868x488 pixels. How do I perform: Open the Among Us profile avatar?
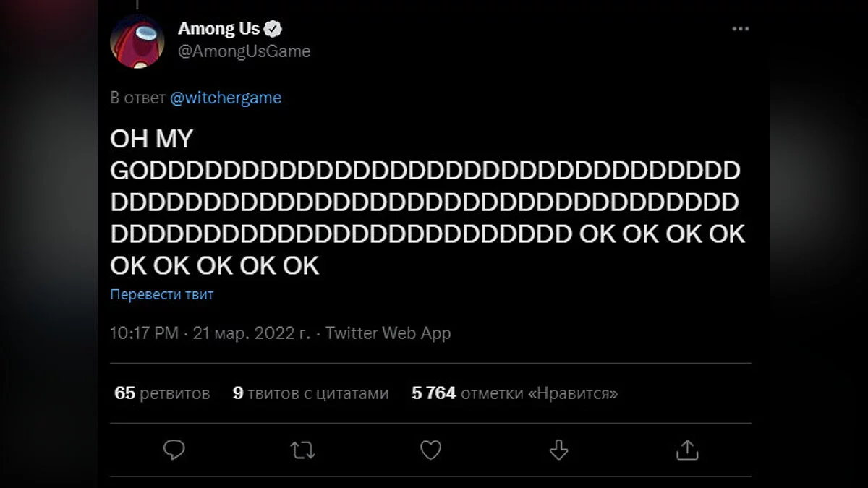[x=137, y=41]
